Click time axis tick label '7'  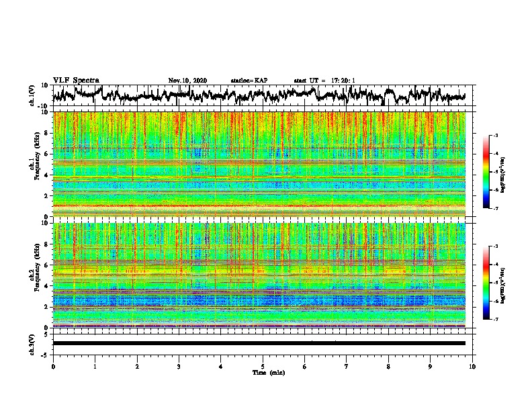(x=347, y=367)
